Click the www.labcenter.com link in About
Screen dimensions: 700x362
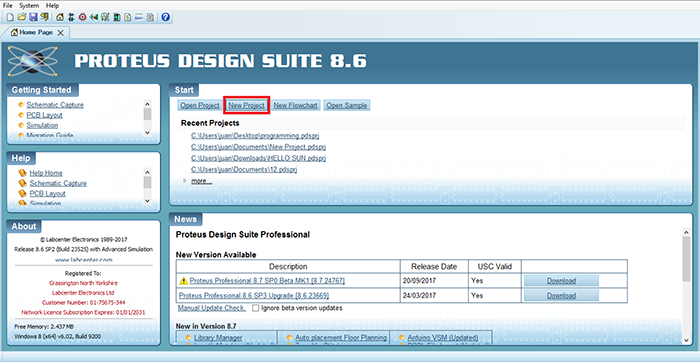(x=83, y=259)
